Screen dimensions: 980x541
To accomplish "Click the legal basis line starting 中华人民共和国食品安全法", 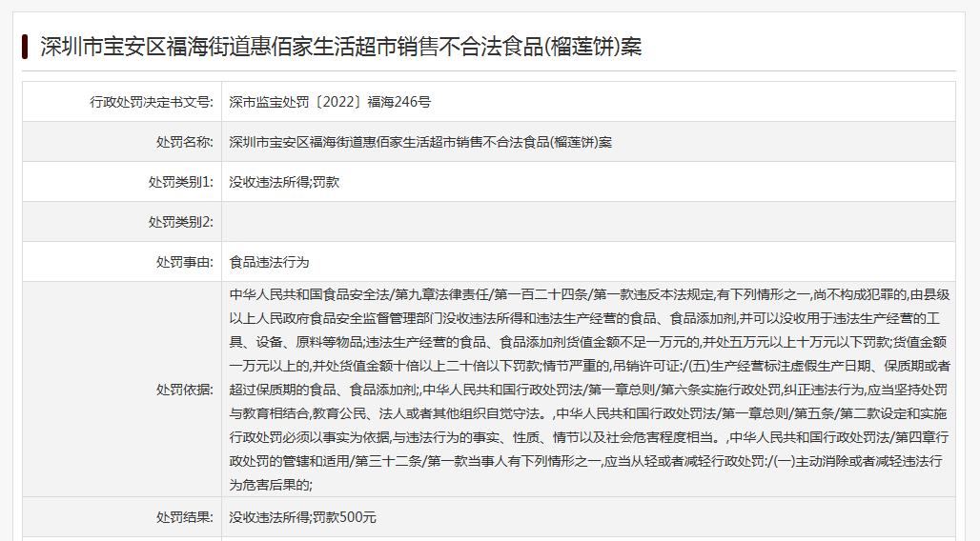I will [x=589, y=294].
